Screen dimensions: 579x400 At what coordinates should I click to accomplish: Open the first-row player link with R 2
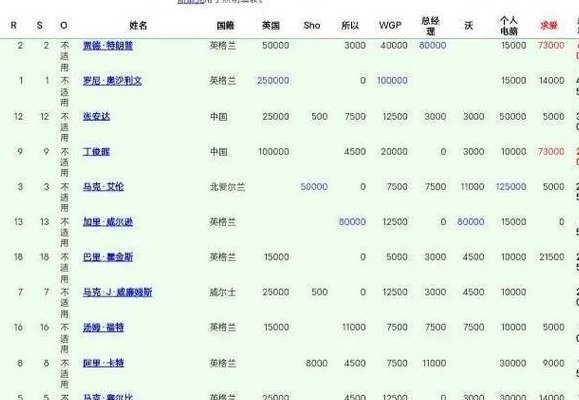tap(108, 45)
